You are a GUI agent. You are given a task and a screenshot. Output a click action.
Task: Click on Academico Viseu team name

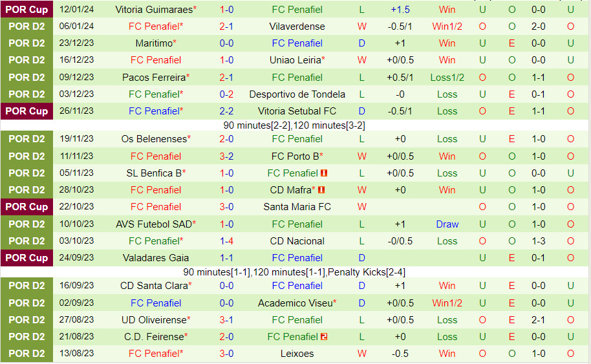tap(295, 303)
